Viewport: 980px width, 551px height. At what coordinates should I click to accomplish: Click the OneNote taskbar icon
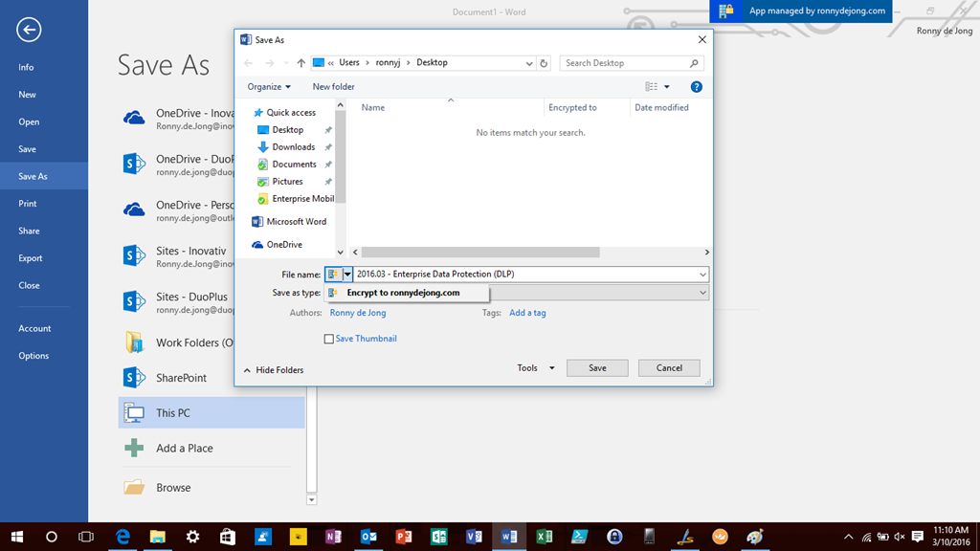333,537
